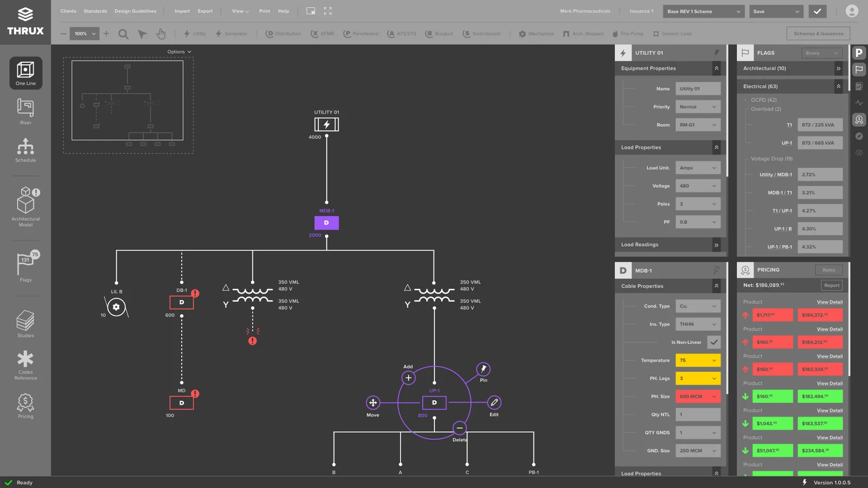The height and width of the screenshot is (488, 868).
Task: Click the Edit pencil on UP-1
Action: tap(494, 402)
